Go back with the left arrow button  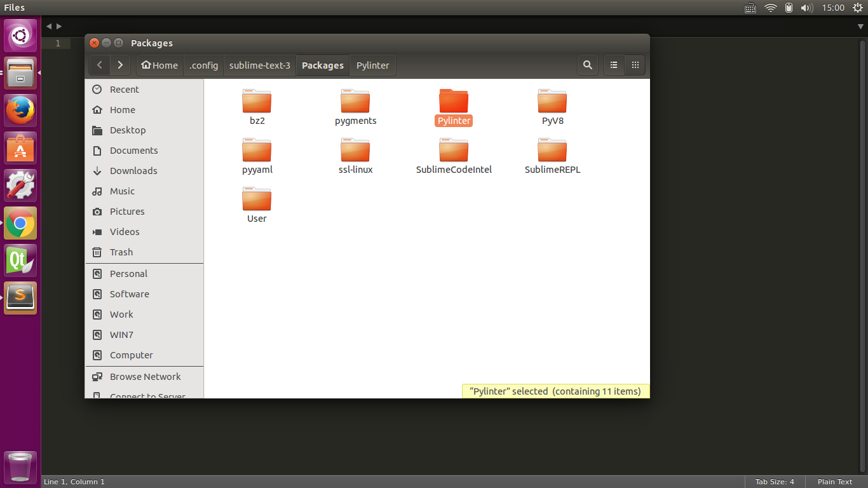click(100, 65)
